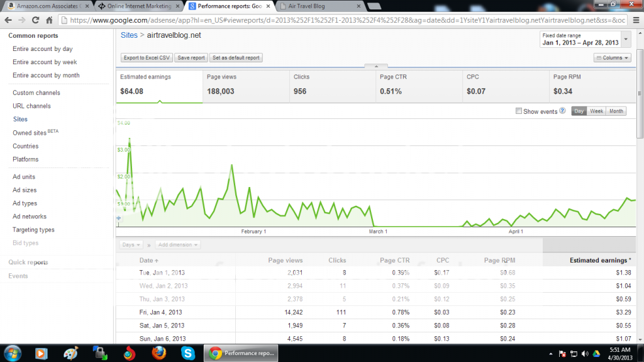Click Export to Excel CSV button
Image resolution: width=644 pixels, height=362 pixels.
tap(147, 58)
